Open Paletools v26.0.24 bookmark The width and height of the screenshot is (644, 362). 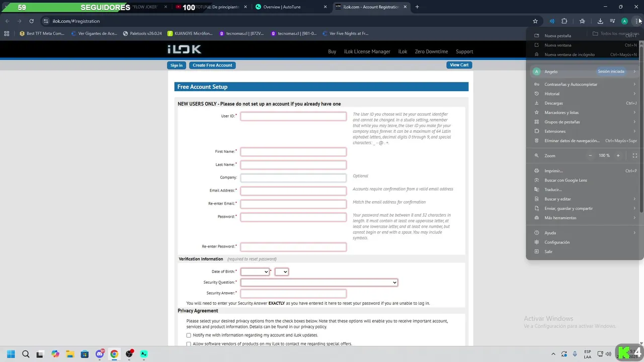pos(142,34)
